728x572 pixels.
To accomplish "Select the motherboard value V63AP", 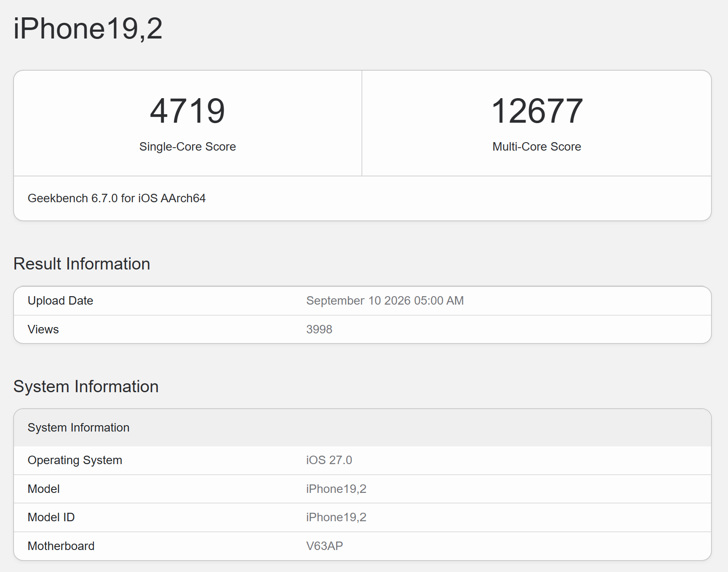I will (324, 546).
